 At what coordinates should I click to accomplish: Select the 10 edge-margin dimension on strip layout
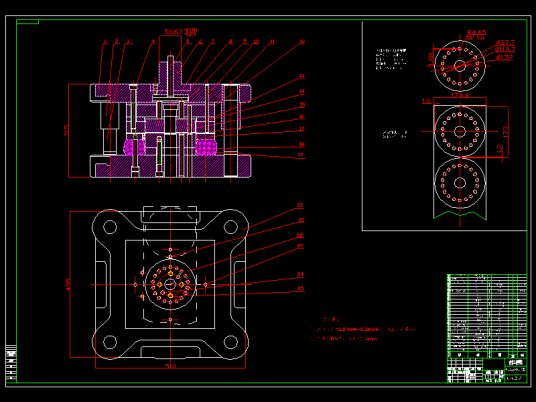coord(426,101)
